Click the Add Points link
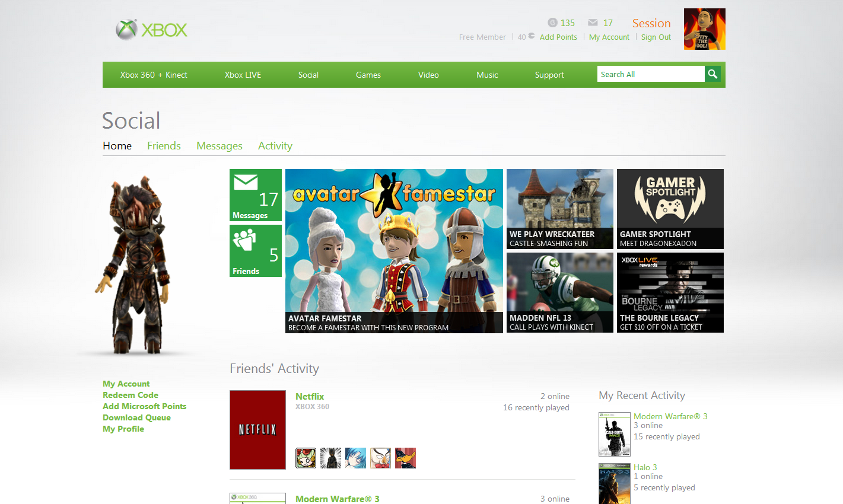The height and width of the screenshot is (504, 843). (558, 37)
